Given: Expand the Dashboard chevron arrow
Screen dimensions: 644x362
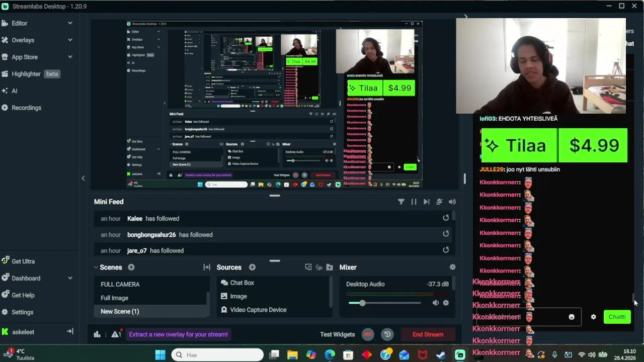Looking at the screenshot, I should click(x=70, y=278).
